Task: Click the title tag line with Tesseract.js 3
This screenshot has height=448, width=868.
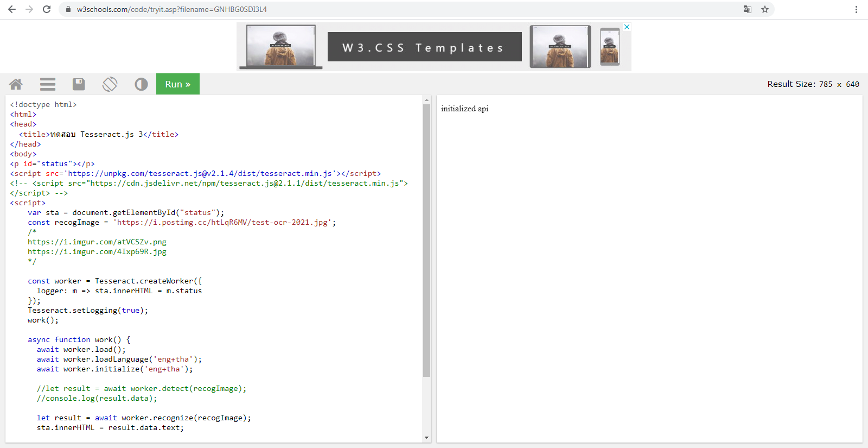Action: click(x=99, y=134)
